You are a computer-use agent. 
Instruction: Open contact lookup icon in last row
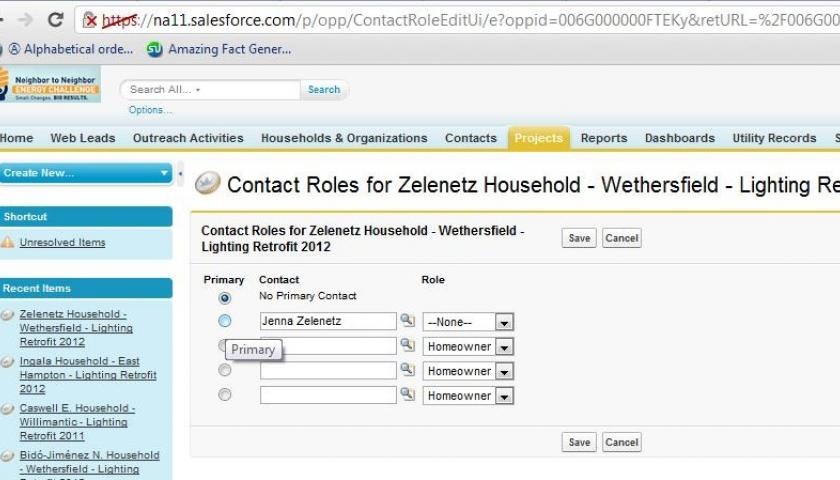(408, 394)
